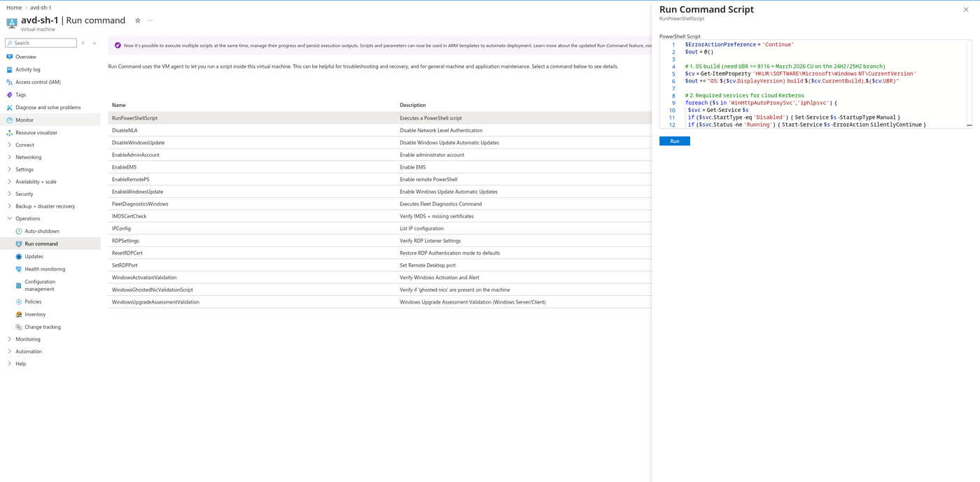Collapse the Operations section
The image size is (980, 482).
(x=28, y=218)
